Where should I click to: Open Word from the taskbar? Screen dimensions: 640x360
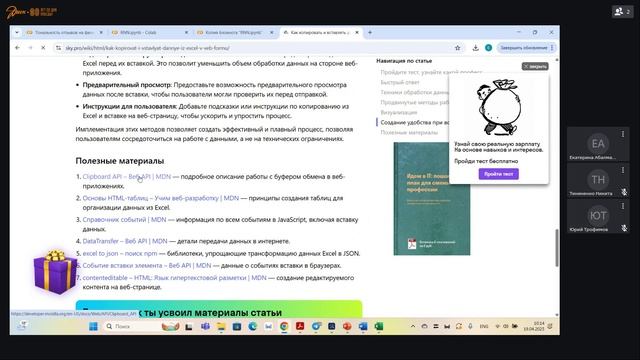click(363, 326)
